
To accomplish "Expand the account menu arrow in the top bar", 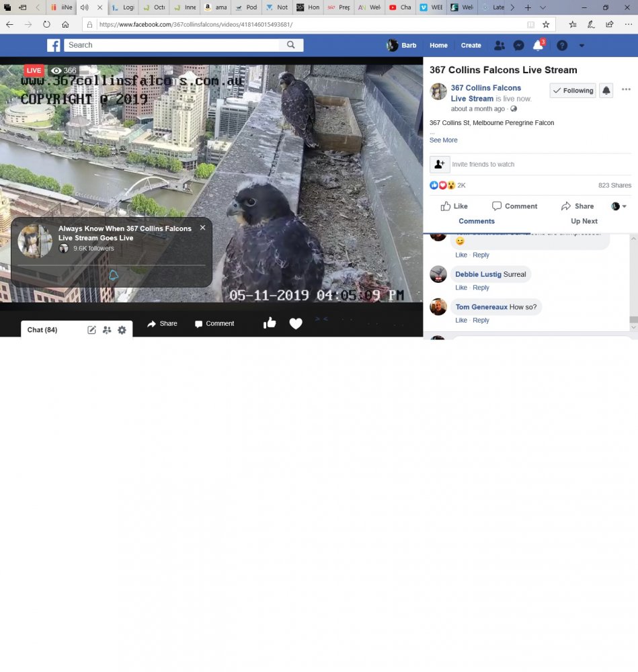I will (x=582, y=46).
